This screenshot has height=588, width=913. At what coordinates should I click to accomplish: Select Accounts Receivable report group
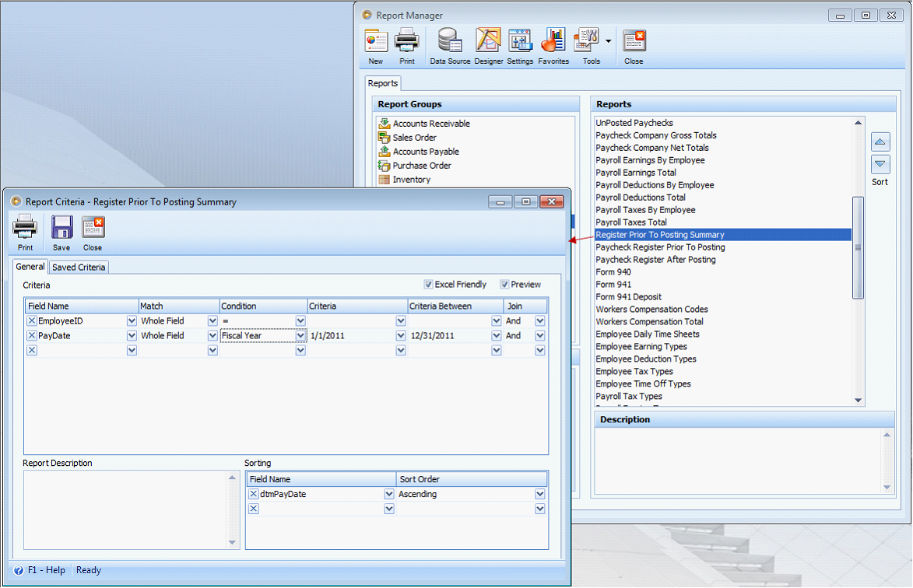430,124
